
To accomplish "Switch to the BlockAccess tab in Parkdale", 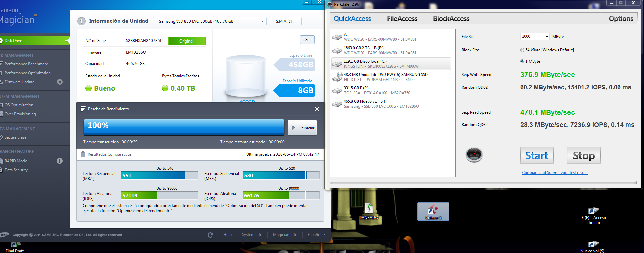I will (451, 19).
